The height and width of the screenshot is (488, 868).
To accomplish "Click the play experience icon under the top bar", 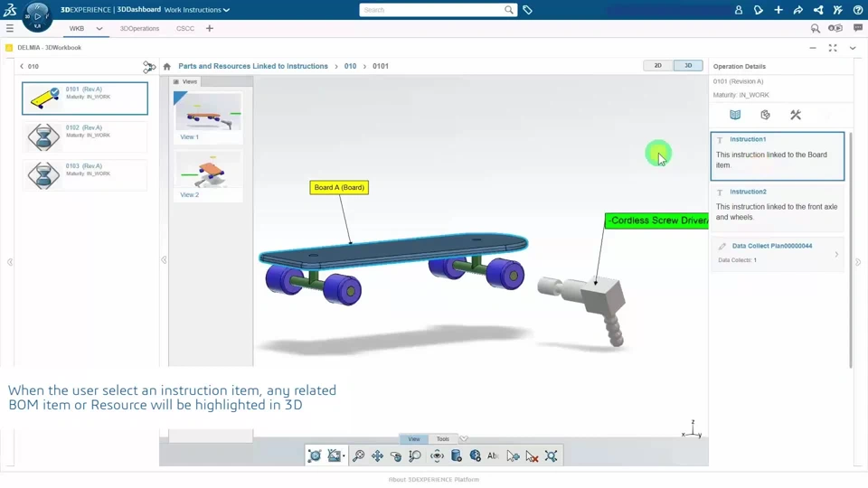I will pyautogui.click(x=835, y=28).
